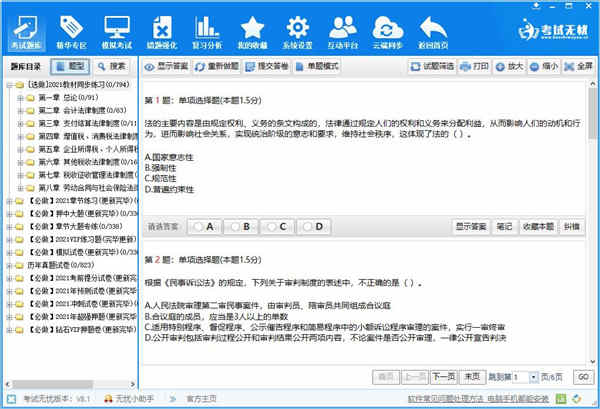Select answer option A for question 1

203,227
